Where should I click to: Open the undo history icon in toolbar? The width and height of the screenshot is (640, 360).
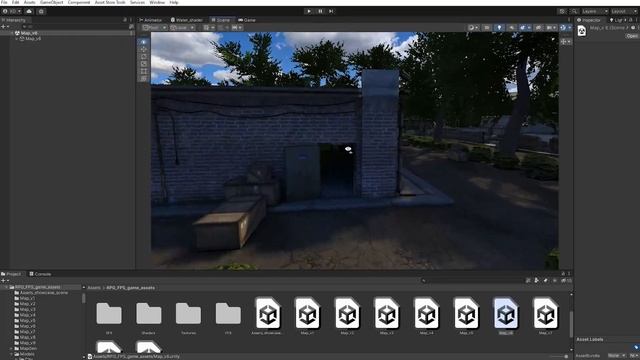tap(562, 11)
